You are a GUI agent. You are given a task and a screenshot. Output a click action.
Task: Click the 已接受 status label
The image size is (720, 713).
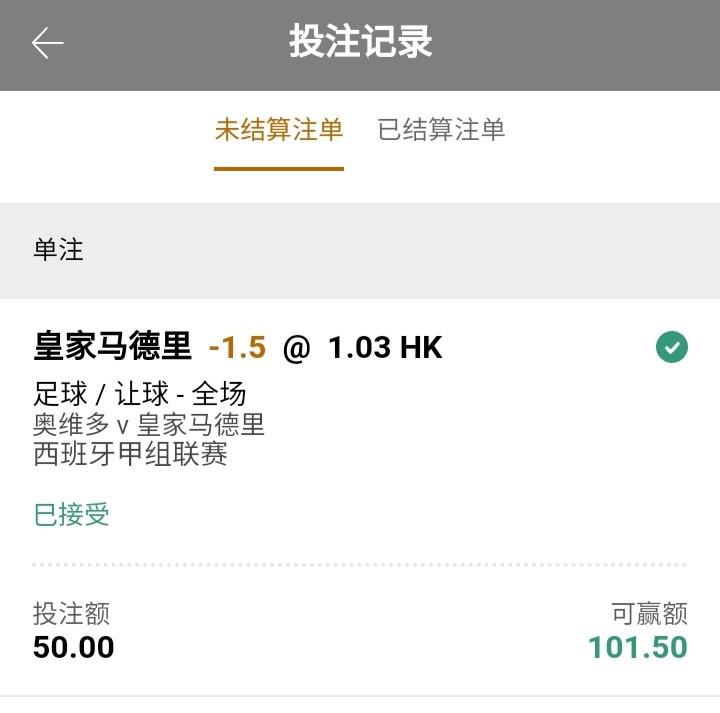pos(72,515)
